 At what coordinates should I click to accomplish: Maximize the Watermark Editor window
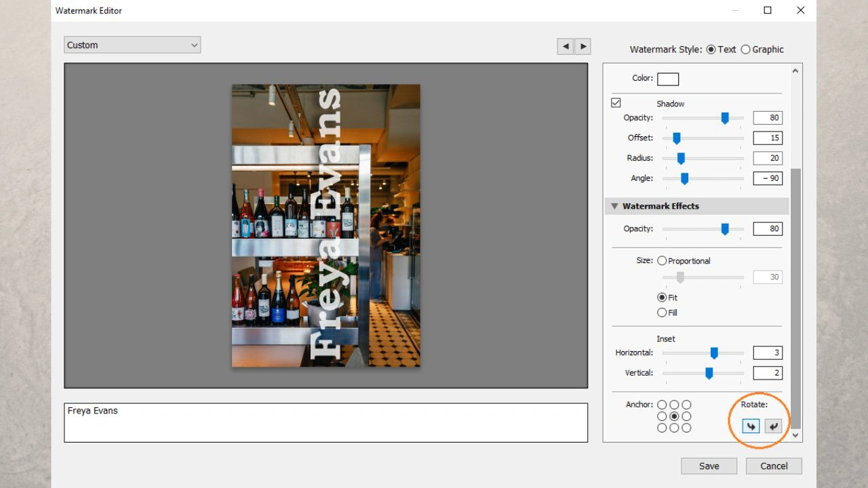point(768,10)
